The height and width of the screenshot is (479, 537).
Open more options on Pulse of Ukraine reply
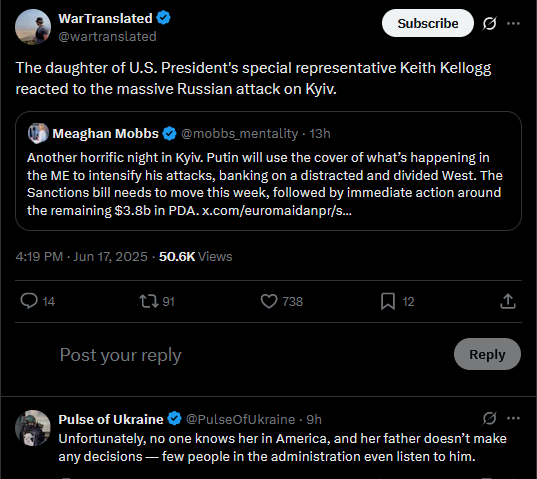[x=513, y=418]
